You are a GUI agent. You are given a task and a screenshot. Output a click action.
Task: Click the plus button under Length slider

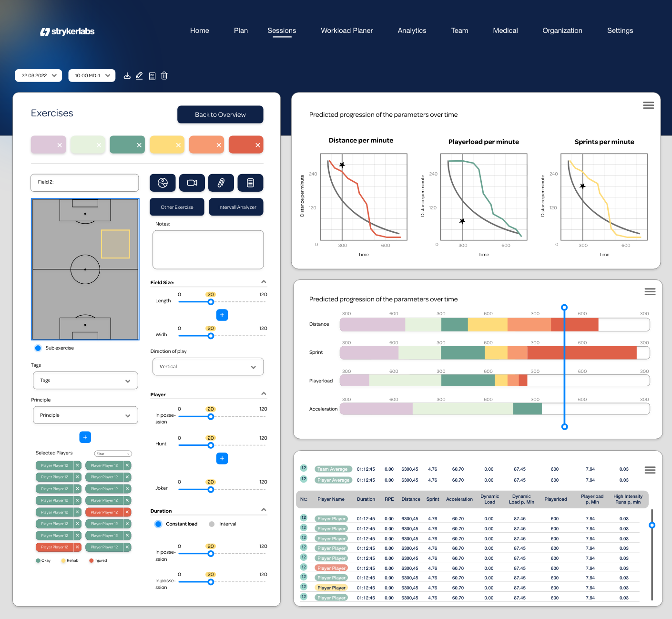point(222,315)
